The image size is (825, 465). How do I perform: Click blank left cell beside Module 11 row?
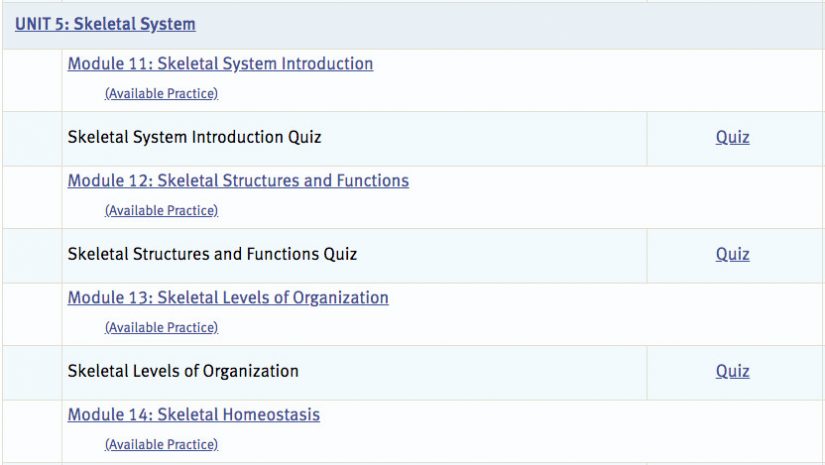(31, 80)
